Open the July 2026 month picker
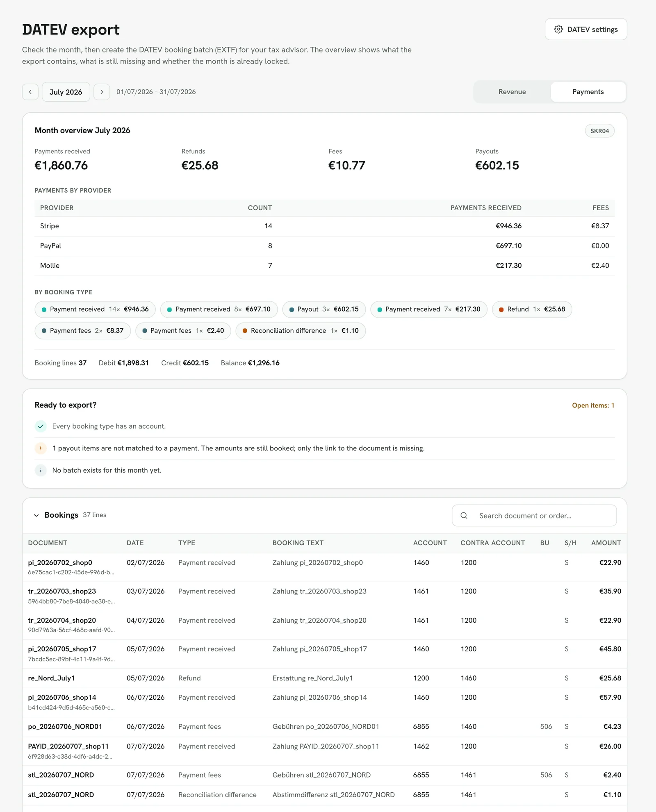656x812 pixels. pos(66,92)
